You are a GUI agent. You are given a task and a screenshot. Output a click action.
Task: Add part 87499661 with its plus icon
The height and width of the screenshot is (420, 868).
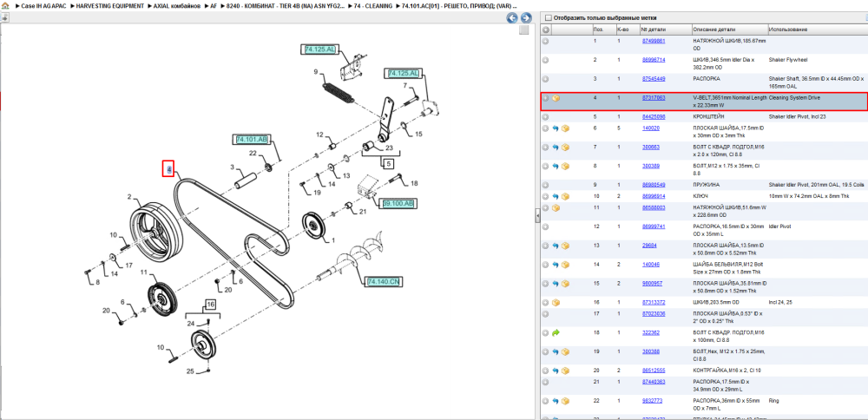545,41
